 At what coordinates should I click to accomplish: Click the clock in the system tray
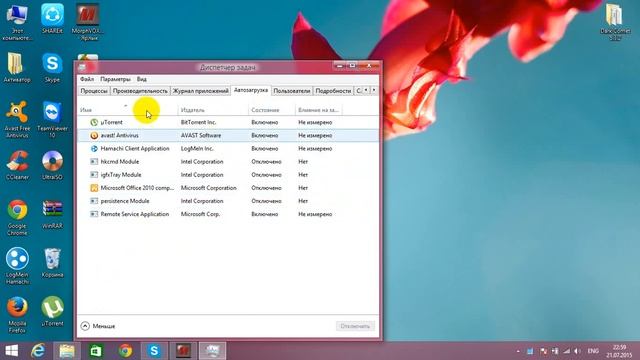coord(619,351)
